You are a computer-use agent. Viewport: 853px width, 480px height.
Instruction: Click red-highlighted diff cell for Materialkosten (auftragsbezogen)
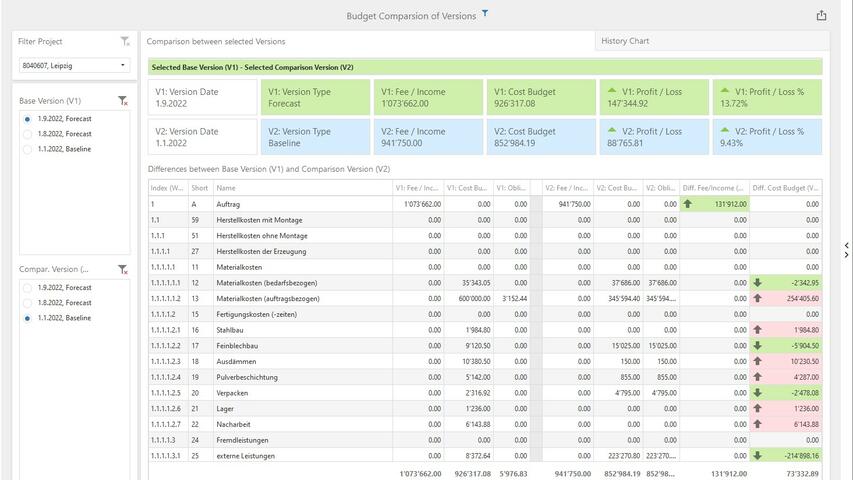point(785,298)
